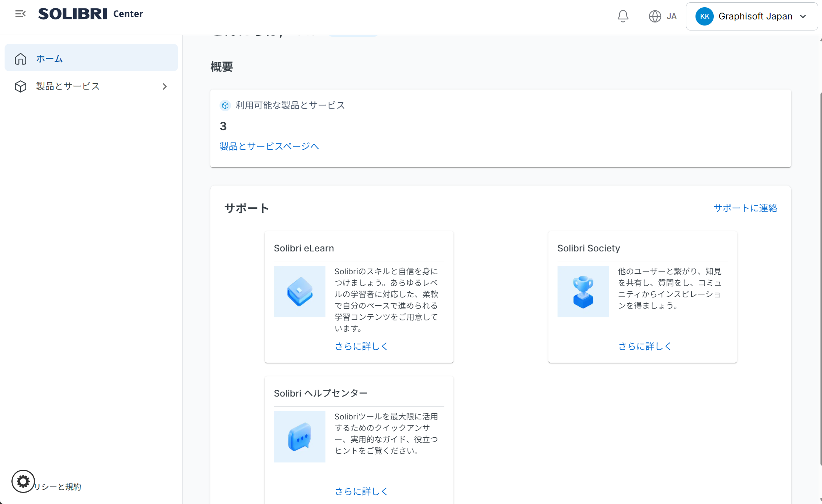Click the cube icon beside 製品とサービス

click(x=21, y=86)
